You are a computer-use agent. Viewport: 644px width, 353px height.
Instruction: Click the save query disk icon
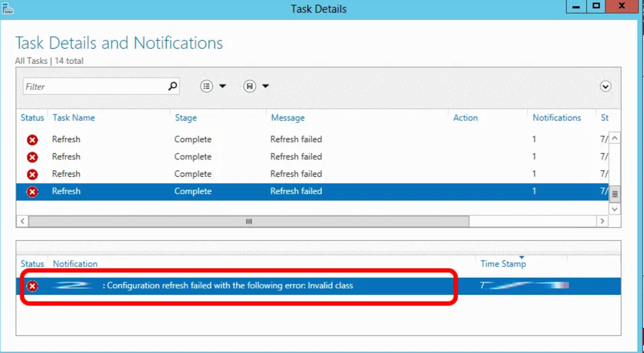tap(250, 86)
